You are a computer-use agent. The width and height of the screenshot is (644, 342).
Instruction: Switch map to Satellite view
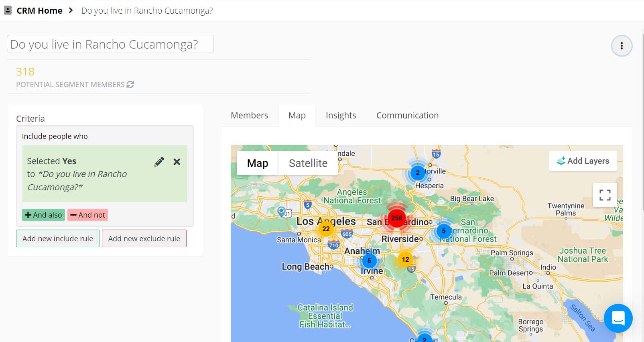point(308,163)
